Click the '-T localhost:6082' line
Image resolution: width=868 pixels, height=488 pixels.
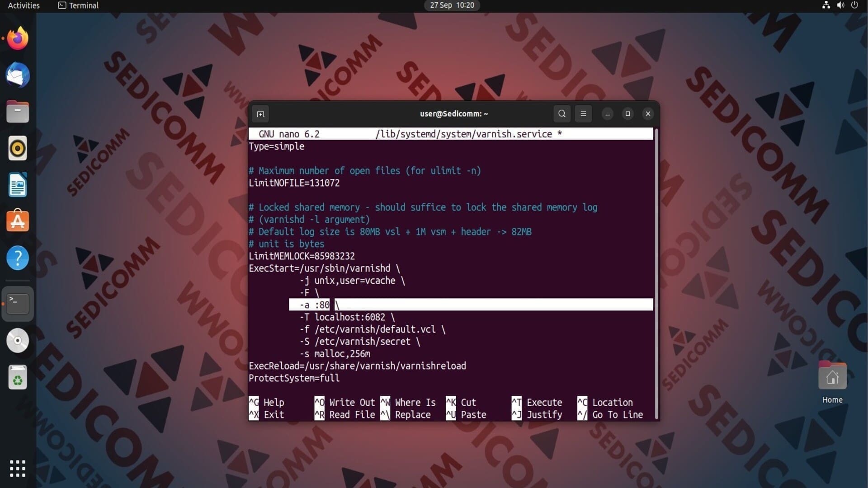coord(347,317)
